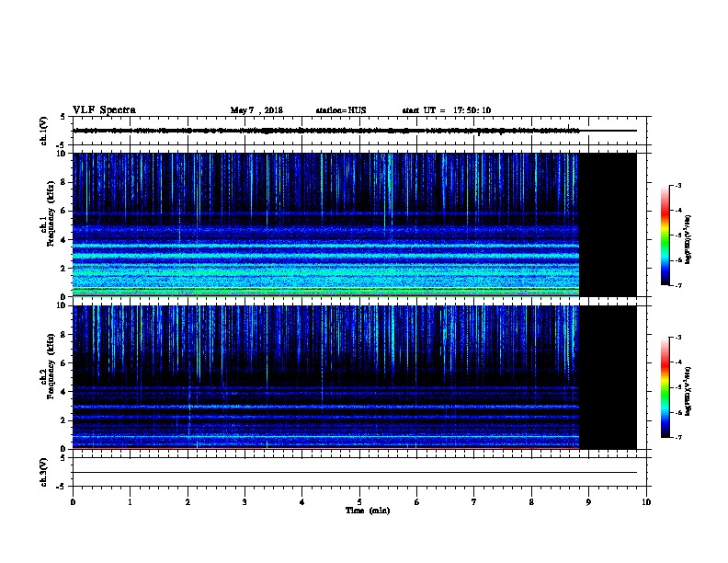The image size is (728, 563).
Task: Click the ch.3(V) waveform axis label
Action: coord(43,472)
